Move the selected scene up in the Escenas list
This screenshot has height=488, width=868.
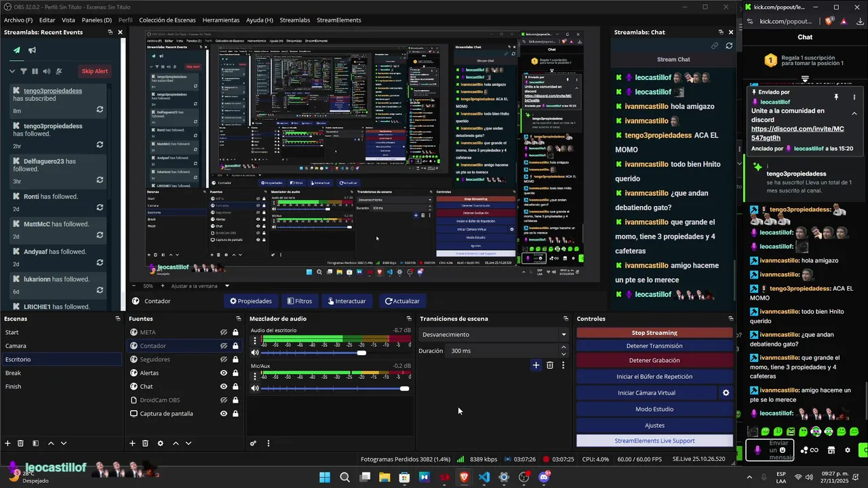coord(51,443)
